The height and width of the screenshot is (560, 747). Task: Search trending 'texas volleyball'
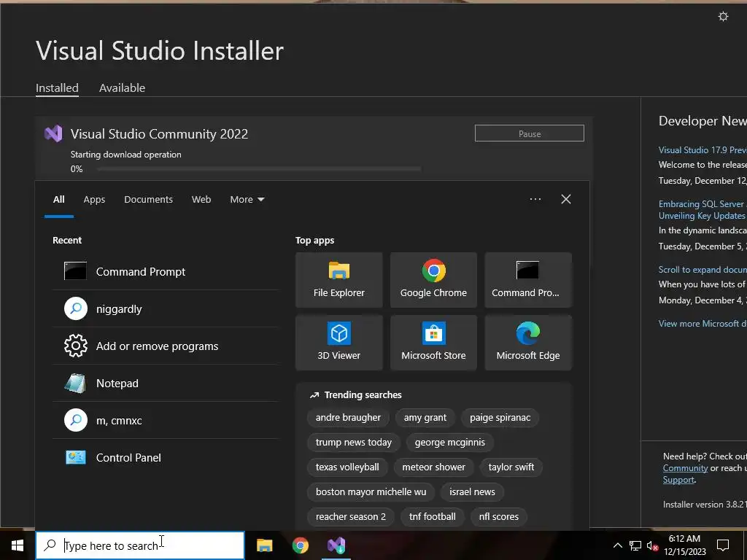tap(347, 467)
